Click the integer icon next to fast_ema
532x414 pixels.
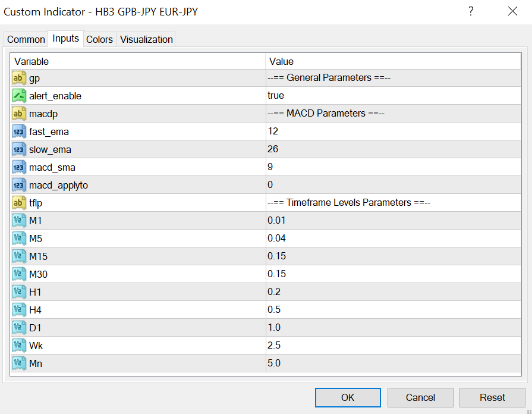(x=19, y=131)
